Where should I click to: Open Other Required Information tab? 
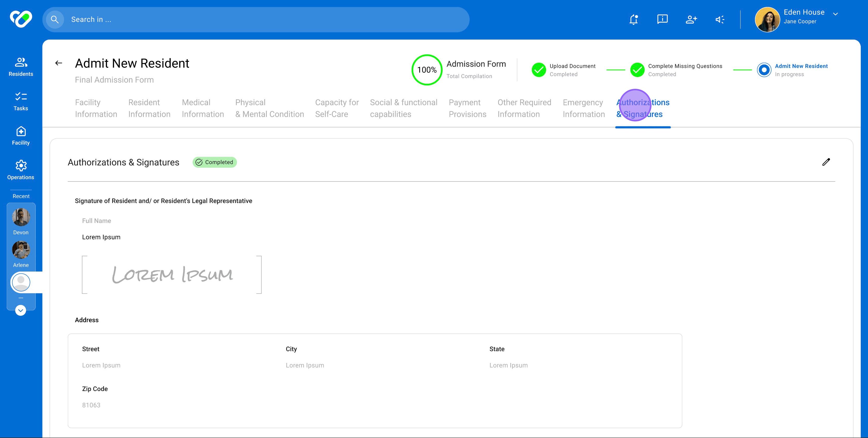tap(524, 108)
